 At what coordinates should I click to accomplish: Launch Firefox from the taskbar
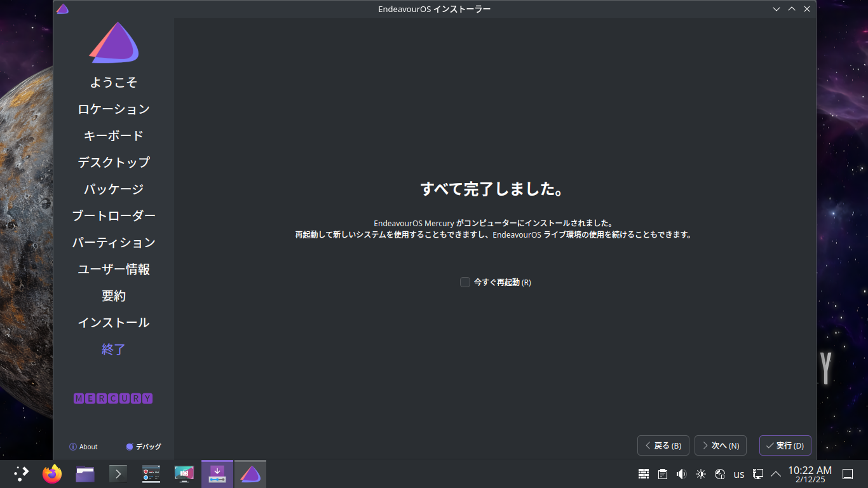(x=52, y=474)
